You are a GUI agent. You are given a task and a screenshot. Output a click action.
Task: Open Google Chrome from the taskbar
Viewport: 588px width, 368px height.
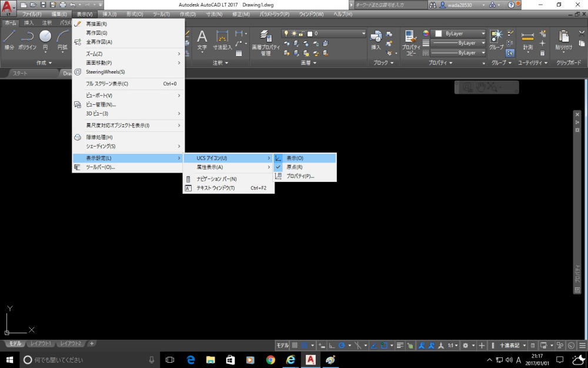(270, 360)
